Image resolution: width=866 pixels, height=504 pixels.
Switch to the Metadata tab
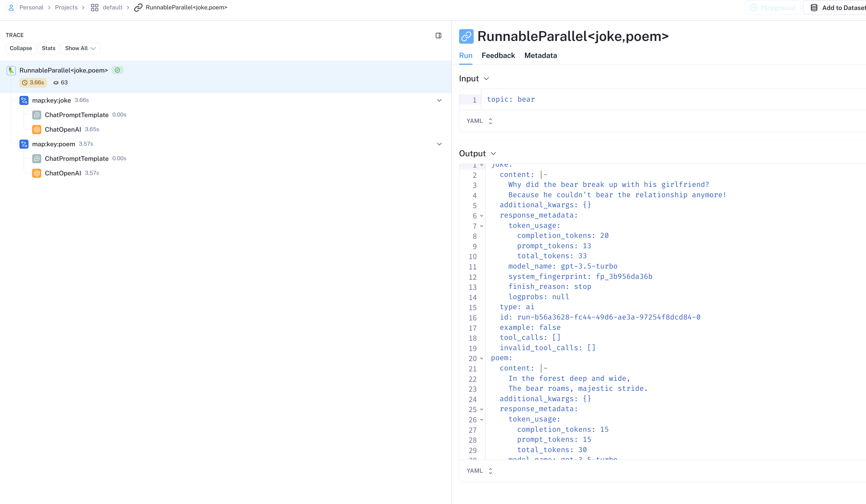pyautogui.click(x=540, y=56)
